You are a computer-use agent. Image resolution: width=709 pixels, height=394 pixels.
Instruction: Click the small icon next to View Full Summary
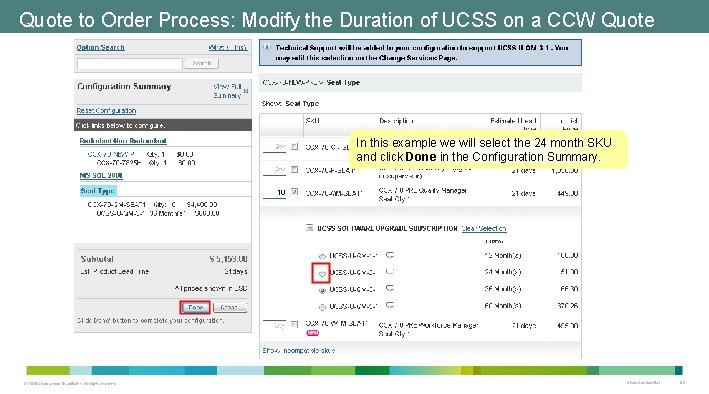click(246, 91)
